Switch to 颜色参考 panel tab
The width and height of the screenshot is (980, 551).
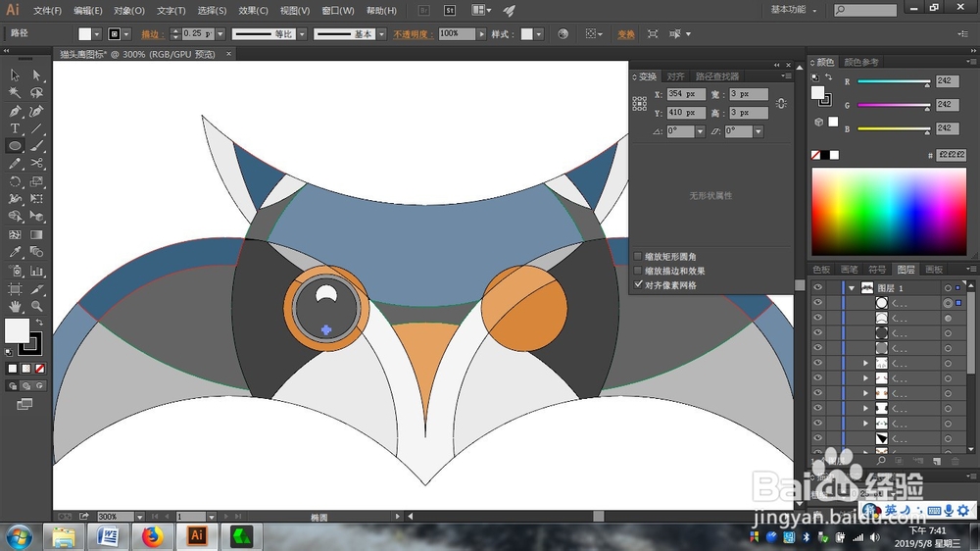pyautogui.click(x=861, y=62)
